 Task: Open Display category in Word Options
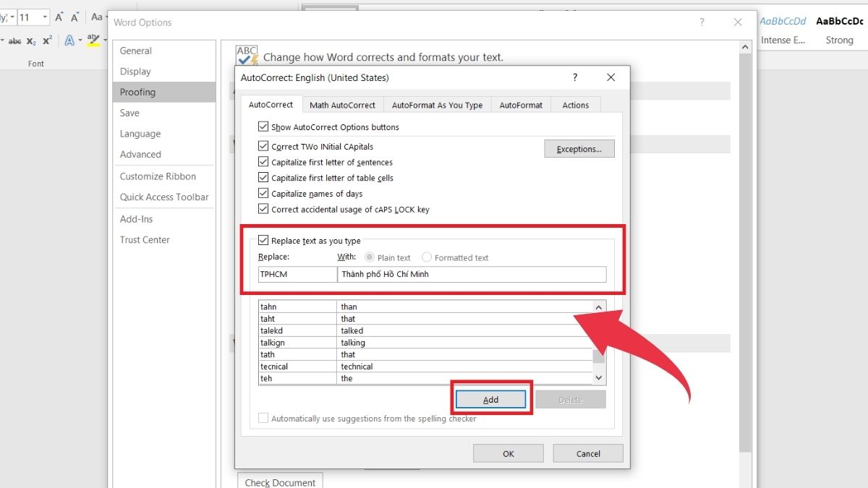click(x=164, y=72)
